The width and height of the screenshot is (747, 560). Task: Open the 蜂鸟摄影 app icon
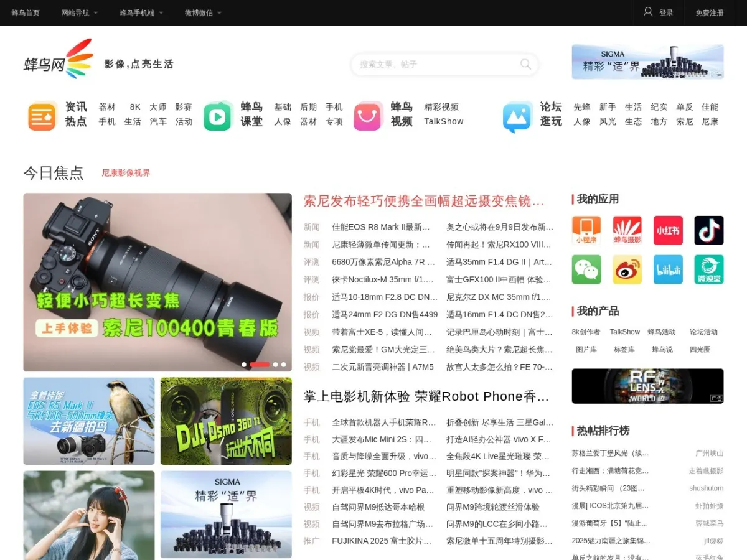(x=627, y=231)
